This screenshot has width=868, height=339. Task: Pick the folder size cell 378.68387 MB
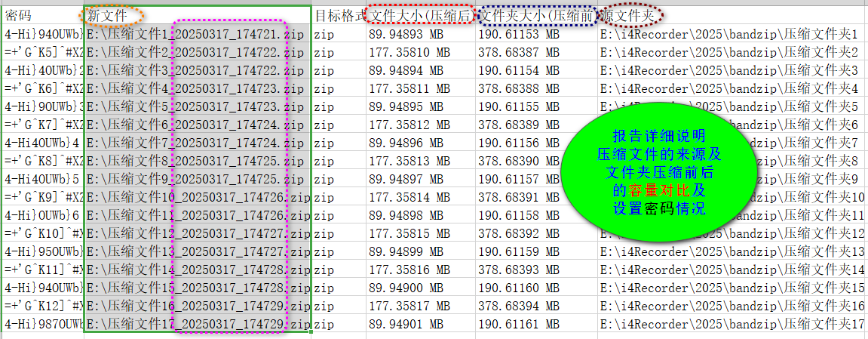536,53
